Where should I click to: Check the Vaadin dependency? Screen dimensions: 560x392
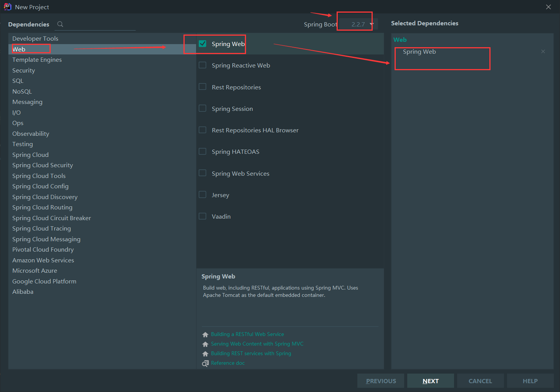(203, 216)
